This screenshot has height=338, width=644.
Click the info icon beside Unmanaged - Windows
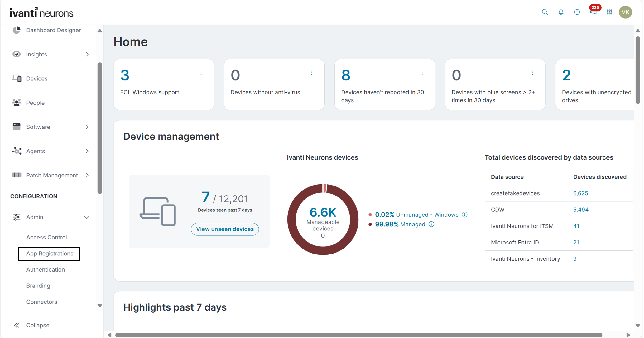coord(464,215)
